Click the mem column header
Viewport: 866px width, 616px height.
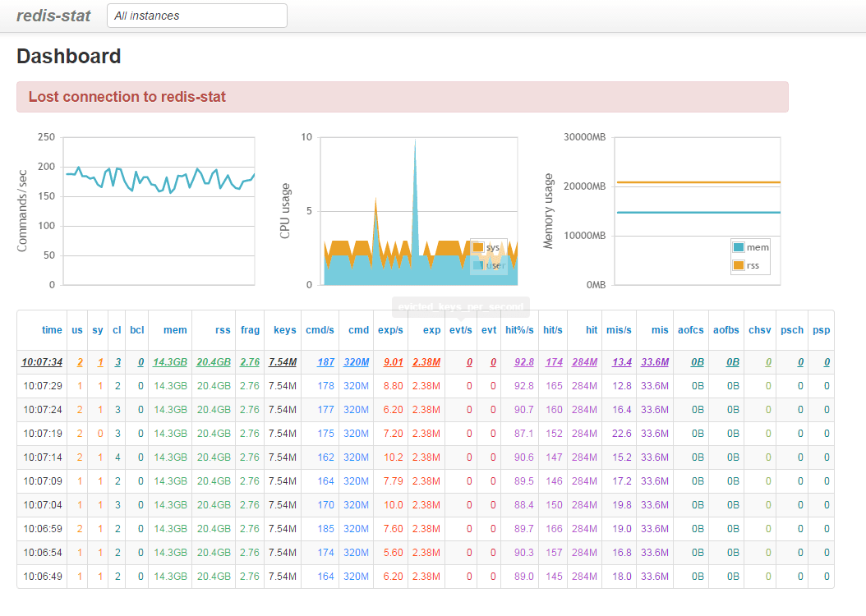coord(175,330)
